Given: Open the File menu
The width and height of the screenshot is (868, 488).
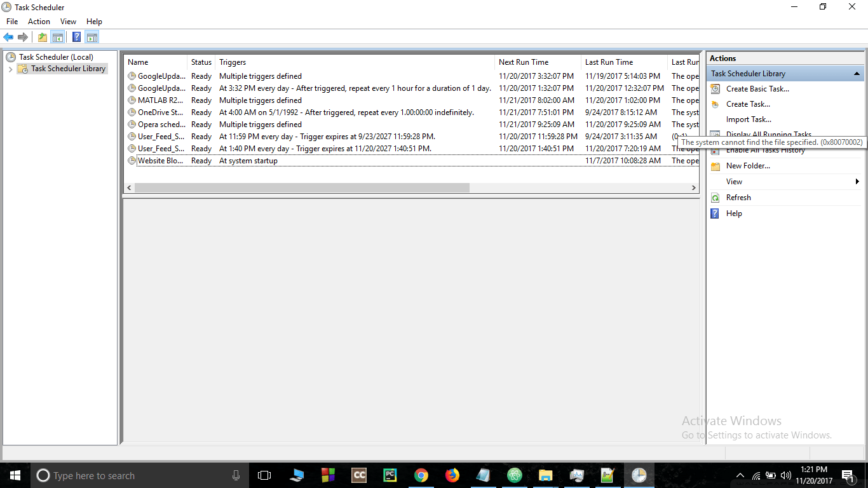Looking at the screenshot, I should click(12, 22).
